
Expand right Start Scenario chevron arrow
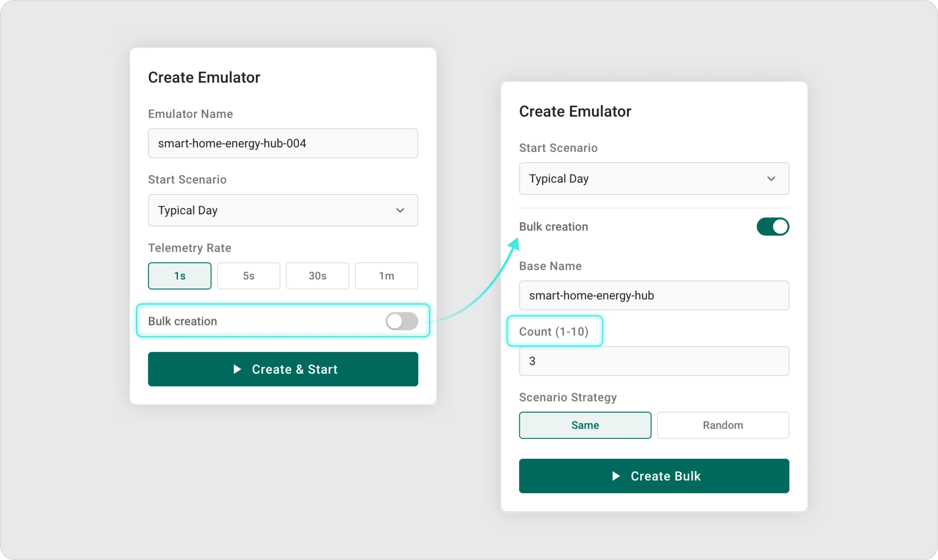(771, 179)
